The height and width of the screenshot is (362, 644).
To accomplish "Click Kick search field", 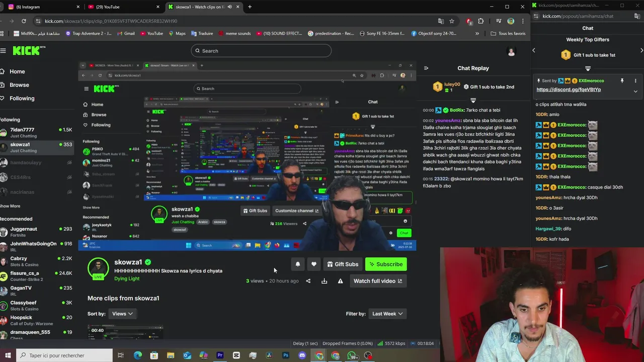I will coord(261,51).
